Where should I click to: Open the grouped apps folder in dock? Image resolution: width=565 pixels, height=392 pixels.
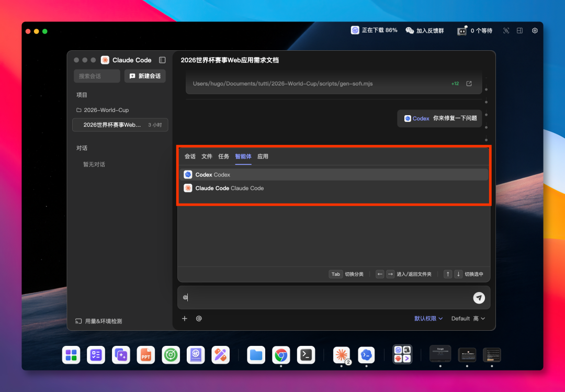click(402, 354)
